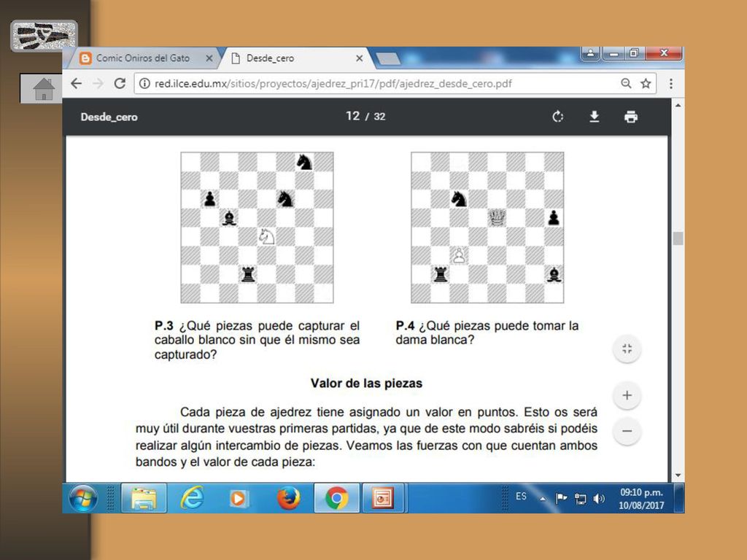Click the heading Valor de las piezas
Screen dimensions: 747x560
coord(366,384)
